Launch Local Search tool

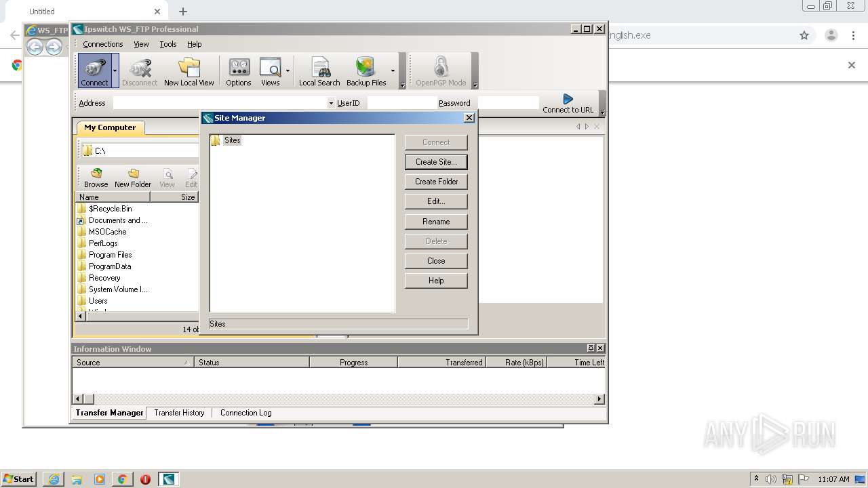pyautogui.click(x=319, y=70)
